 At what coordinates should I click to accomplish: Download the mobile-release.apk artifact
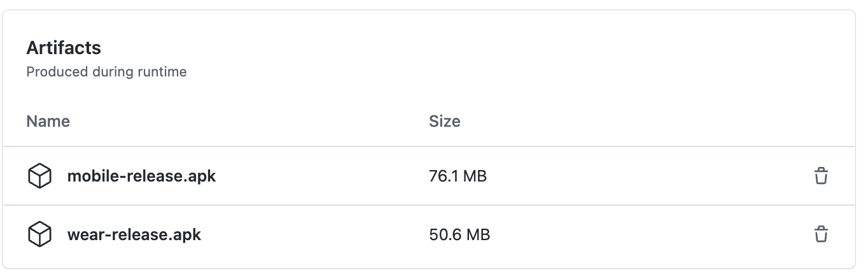tap(141, 176)
